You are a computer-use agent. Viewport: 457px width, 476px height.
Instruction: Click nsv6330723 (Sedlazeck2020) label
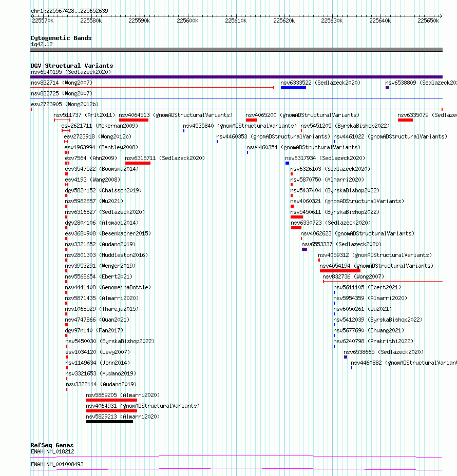tap(331, 223)
